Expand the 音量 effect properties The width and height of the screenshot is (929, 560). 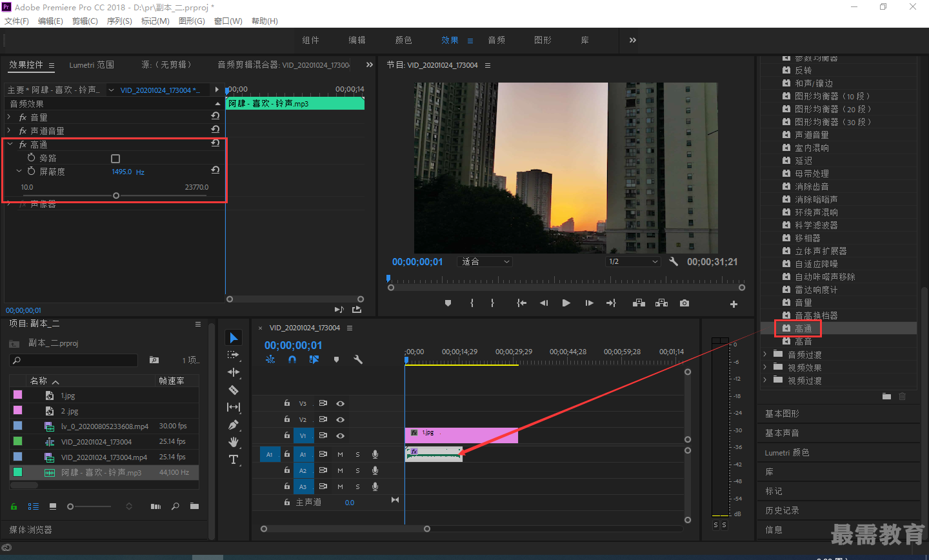pyautogui.click(x=9, y=117)
